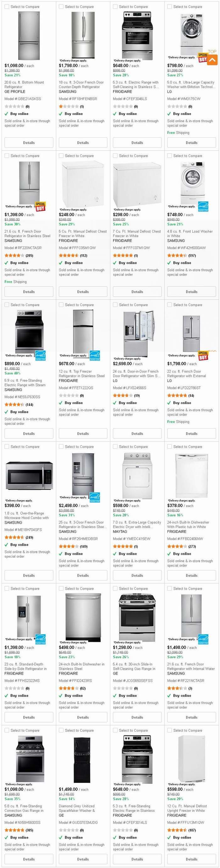Click the Energy Star icon on Samsung 5.9 cu. ft. range

[x=41, y=356]
